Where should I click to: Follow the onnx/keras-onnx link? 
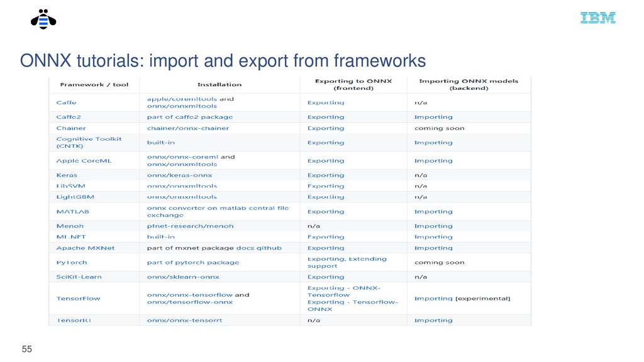pyautogui.click(x=179, y=175)
